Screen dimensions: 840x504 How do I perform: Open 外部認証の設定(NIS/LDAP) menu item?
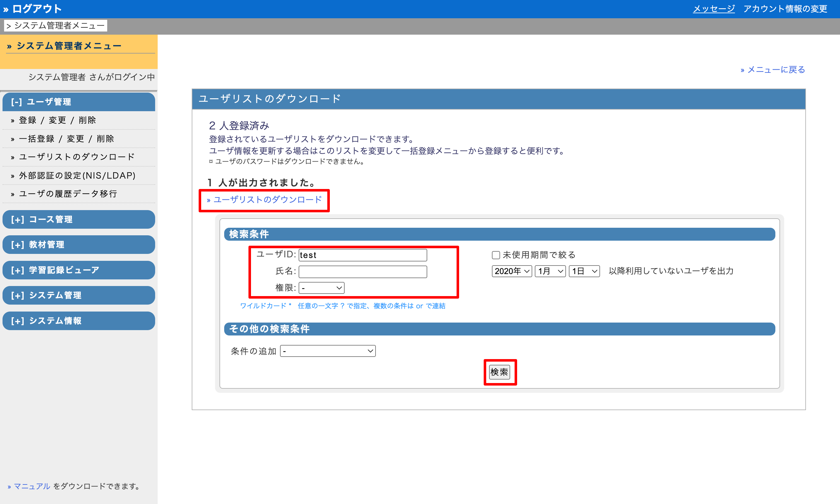tap(77, 175)
